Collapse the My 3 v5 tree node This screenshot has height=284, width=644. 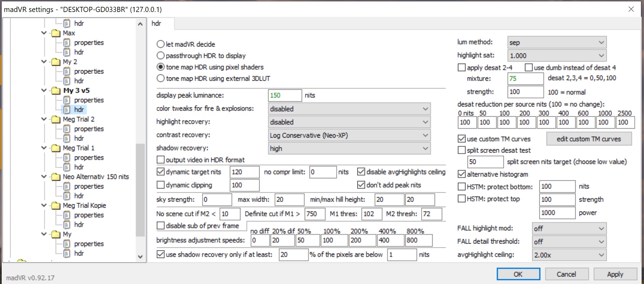(44, 90)
